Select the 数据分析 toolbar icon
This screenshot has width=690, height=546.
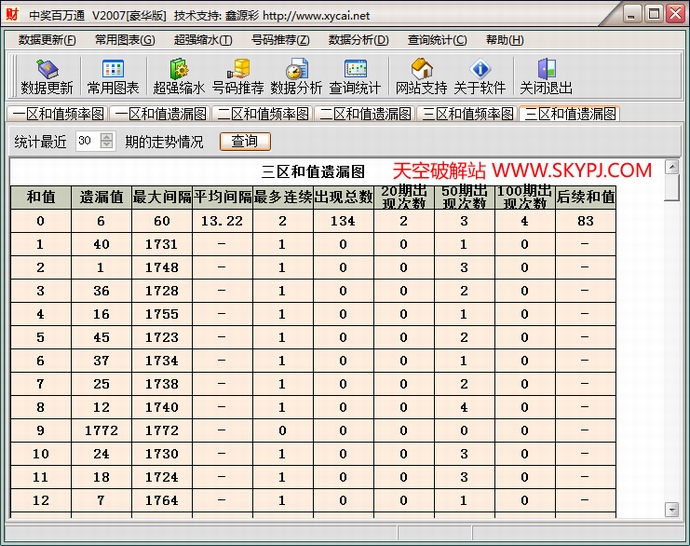tap(297, 76)
